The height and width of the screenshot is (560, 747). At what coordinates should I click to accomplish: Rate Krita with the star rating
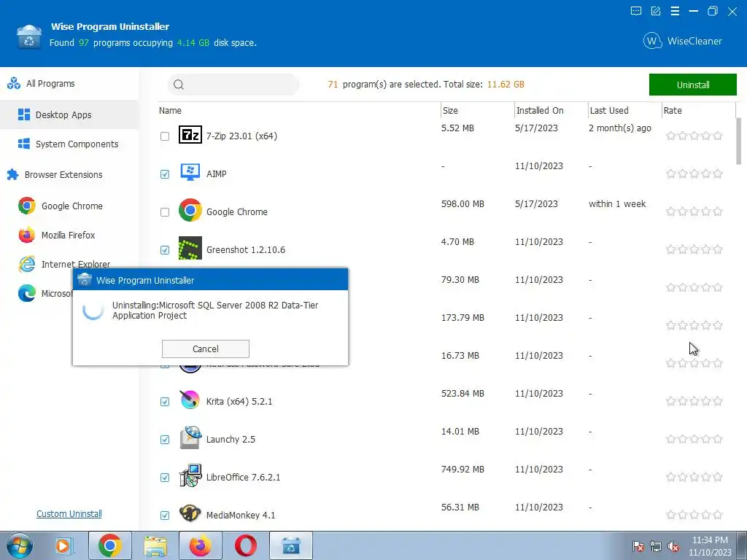pos(694,402)
